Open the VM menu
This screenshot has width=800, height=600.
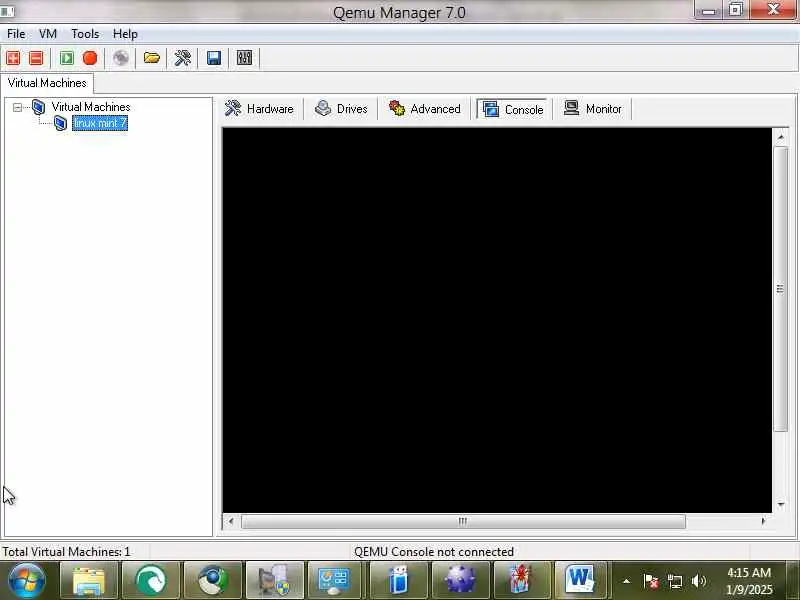48,34
